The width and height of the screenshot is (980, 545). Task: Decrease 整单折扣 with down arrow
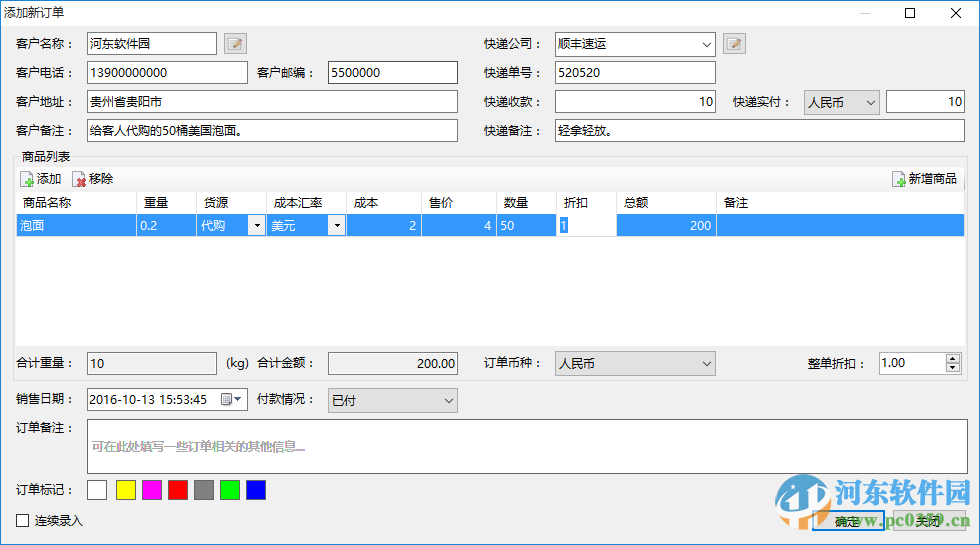(x=952, y=368)
